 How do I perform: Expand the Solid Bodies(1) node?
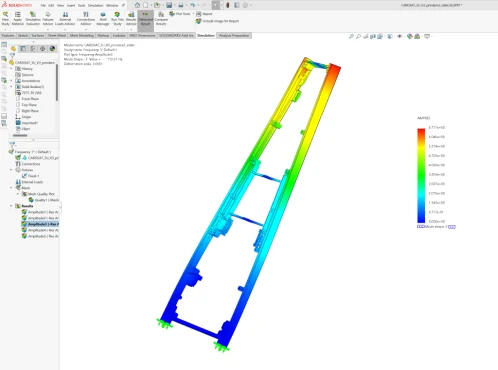[11, 86]
